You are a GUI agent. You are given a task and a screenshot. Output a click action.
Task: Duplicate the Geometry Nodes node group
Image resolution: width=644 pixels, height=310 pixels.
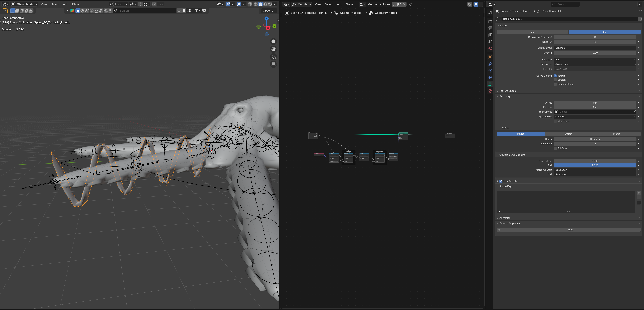399,4
